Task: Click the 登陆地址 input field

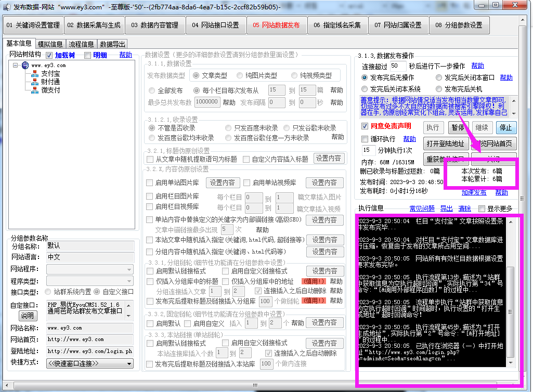Action: pos(90,351)
